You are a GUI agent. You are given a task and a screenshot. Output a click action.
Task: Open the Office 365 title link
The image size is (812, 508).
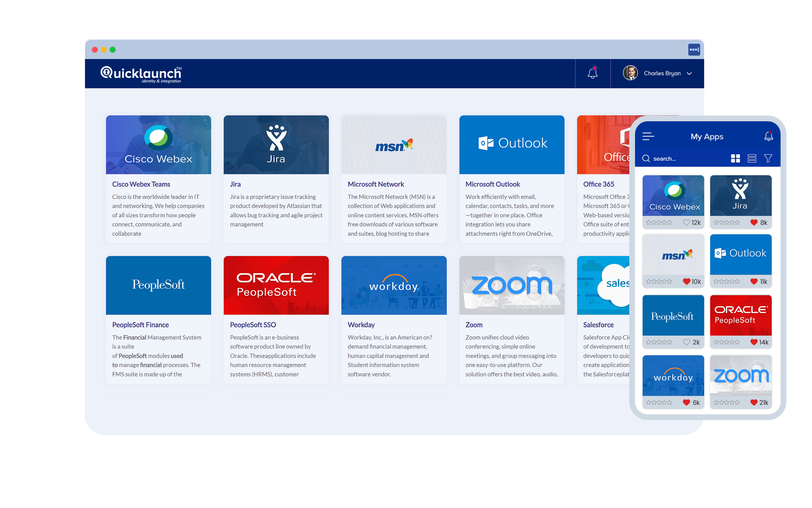599,184
